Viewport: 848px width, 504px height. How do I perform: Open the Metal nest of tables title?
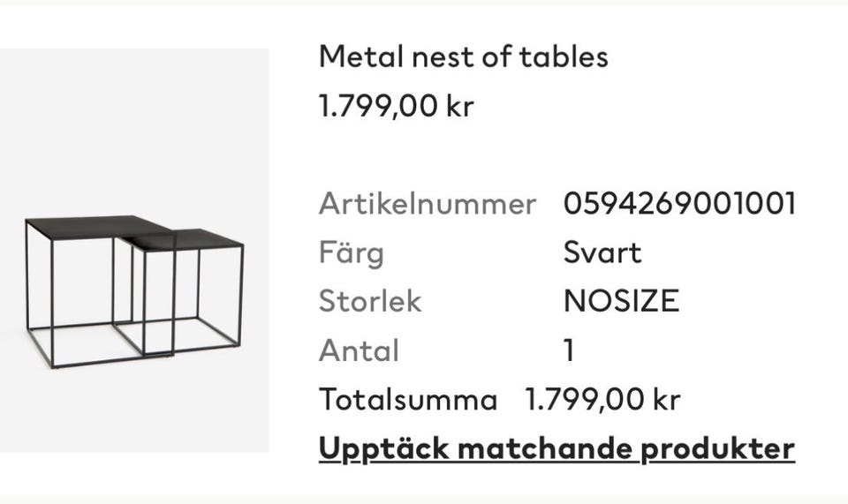pyautogui.click(x=463, y=57)
